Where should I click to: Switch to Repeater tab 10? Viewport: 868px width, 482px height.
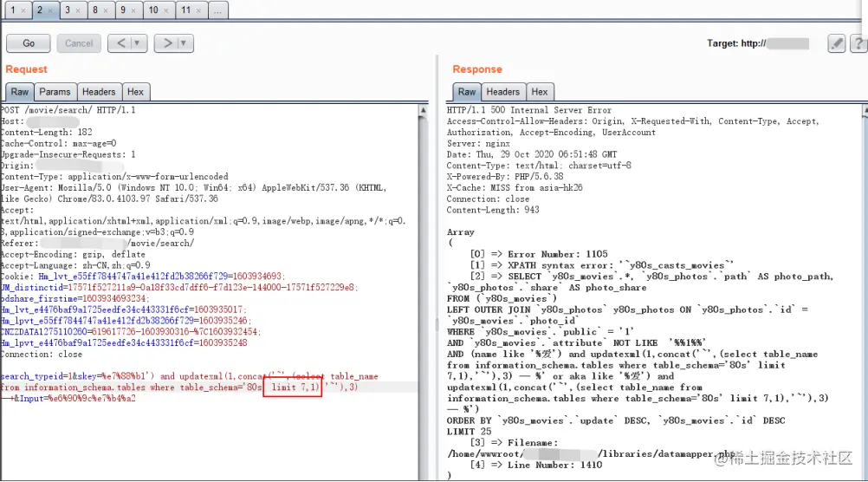pyautogui.click(x=153, y=10)
